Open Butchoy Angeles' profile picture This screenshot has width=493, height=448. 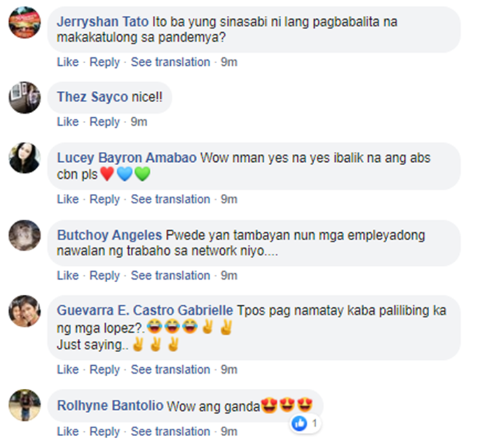[24, 236]
